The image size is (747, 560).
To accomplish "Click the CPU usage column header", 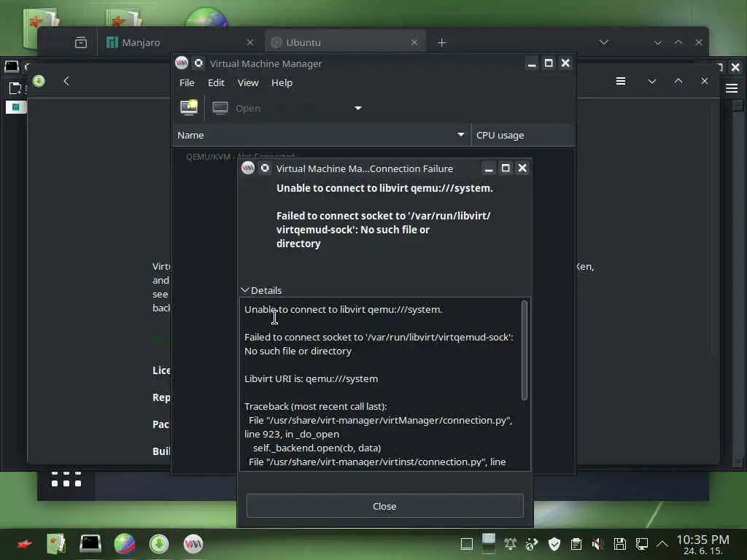I will pyautogui.click(x=522, y=135).
